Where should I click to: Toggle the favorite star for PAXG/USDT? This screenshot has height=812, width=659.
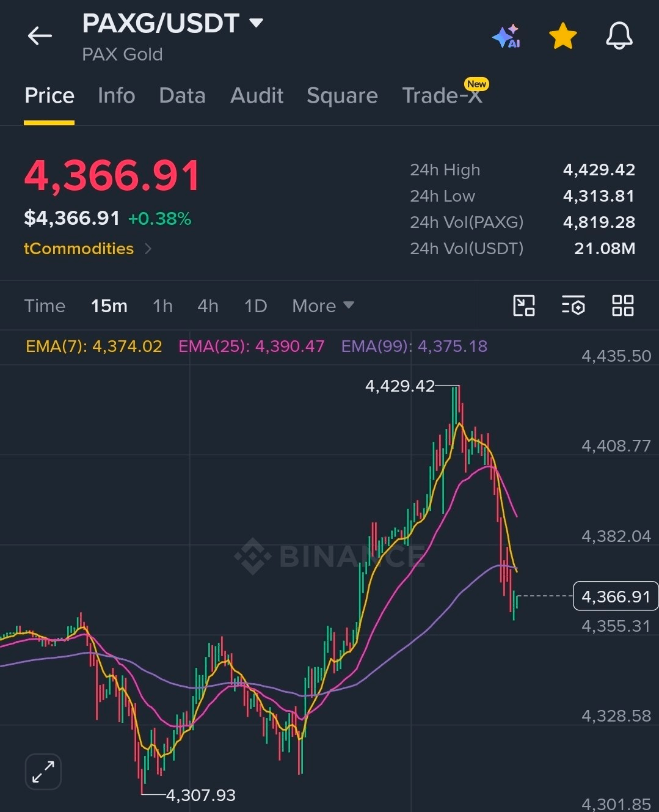pyautogui.click(x=563, y=36)
